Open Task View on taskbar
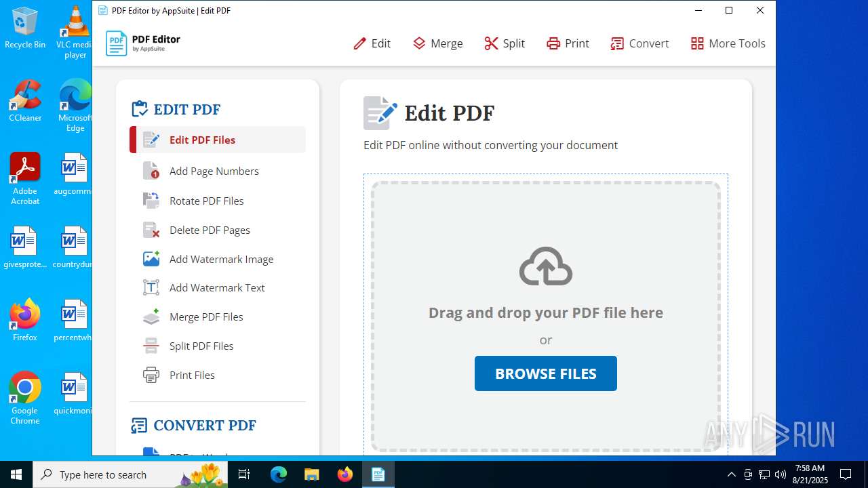Screen dimensions: 868x488 click(x=244, y=474)
